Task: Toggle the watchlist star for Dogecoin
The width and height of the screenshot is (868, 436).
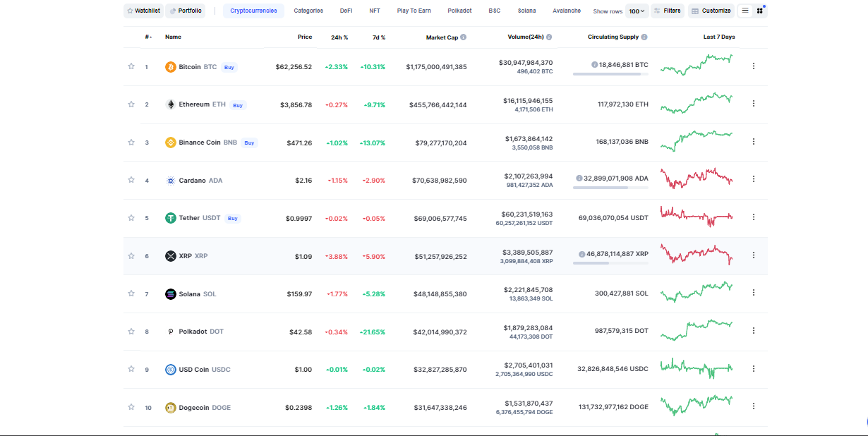Action: tap(131, 407)
